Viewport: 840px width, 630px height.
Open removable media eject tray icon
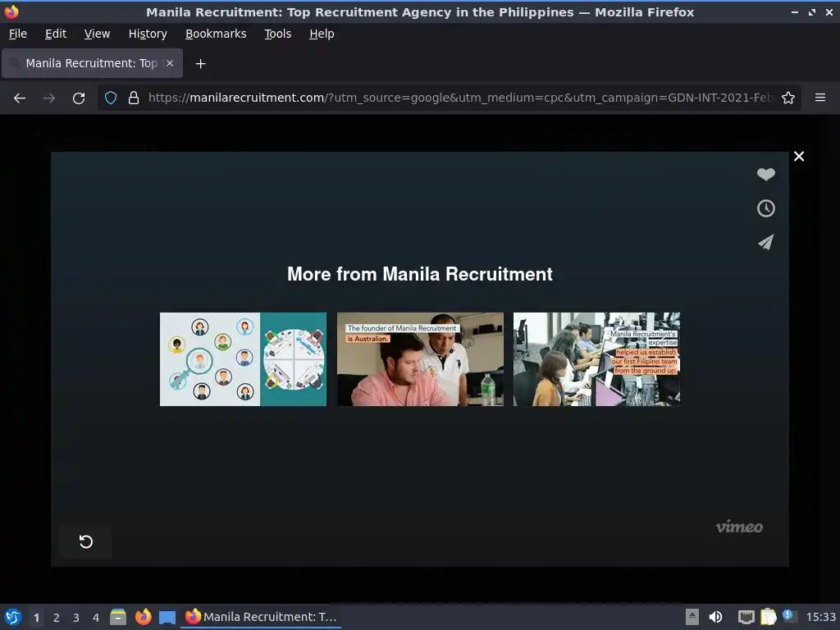692,617
